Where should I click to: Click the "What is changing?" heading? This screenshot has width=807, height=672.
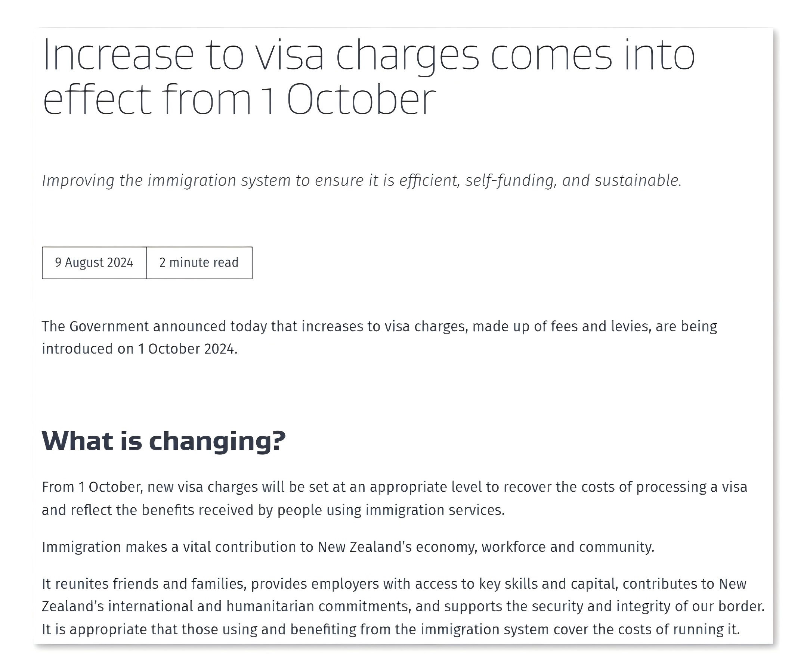tap(164, 441)
